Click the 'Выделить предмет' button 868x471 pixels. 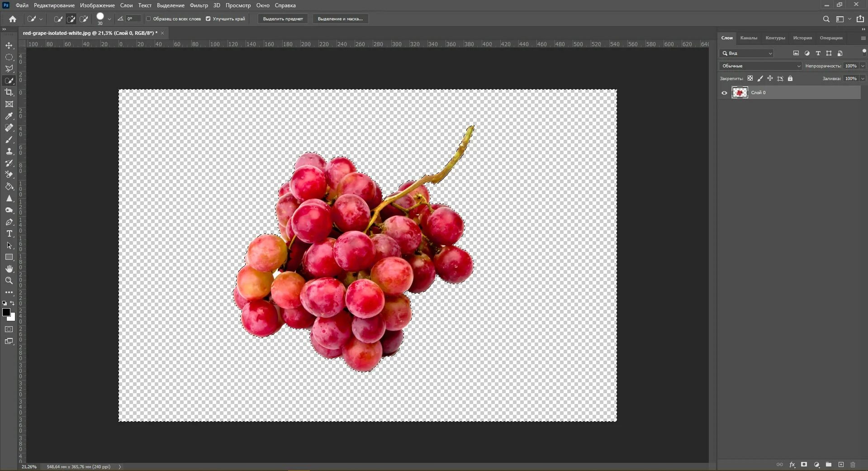tap(283, 19)
